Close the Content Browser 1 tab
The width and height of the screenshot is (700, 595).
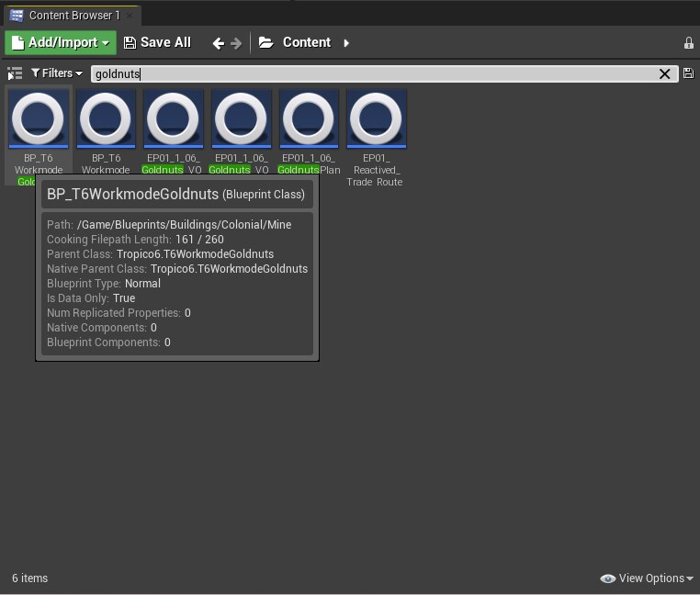[x=130, y=17]
